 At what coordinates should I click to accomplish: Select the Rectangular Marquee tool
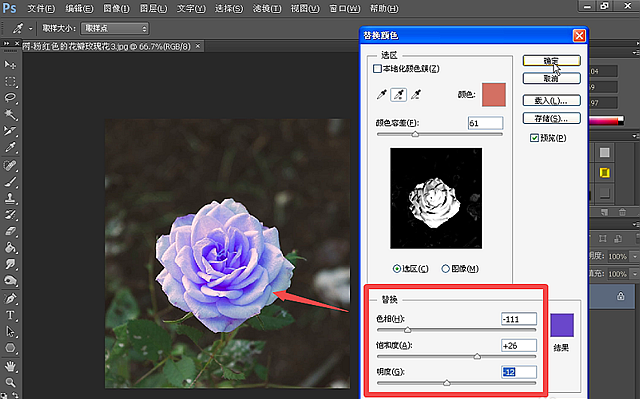[x=10, y=81]
